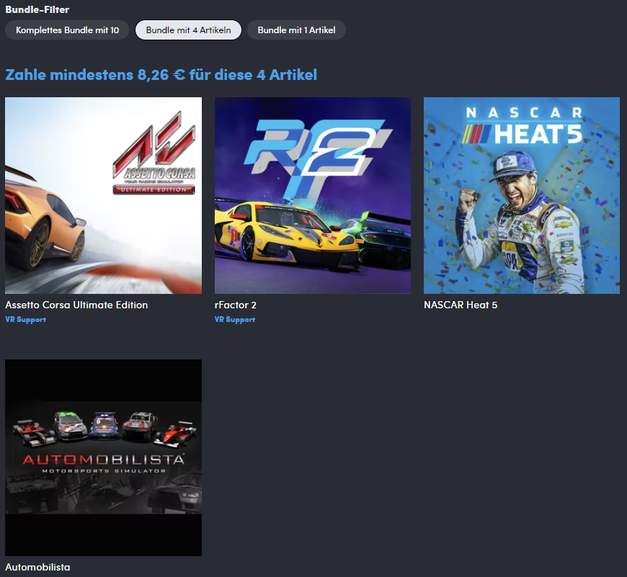627x577 pixels.
Task: Select 'Bundle mit 4 Artikeln' filter
Action: pos(188,30)
